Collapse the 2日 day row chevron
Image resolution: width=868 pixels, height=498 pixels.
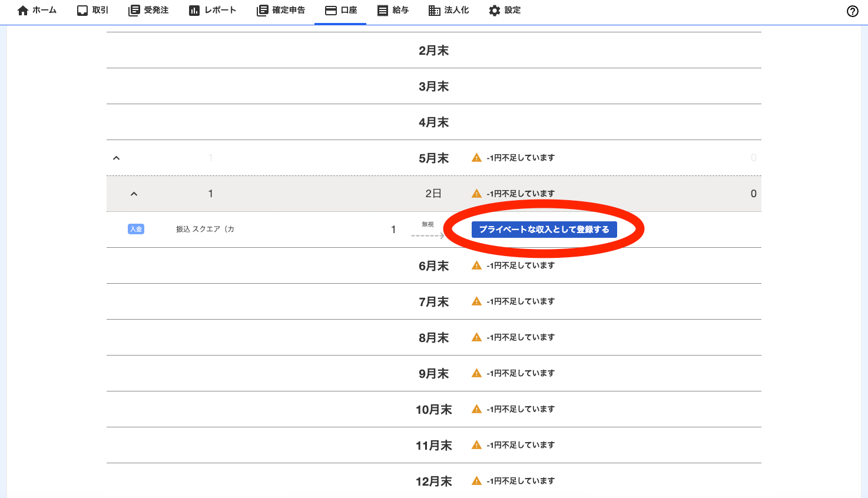click(134, 194)
